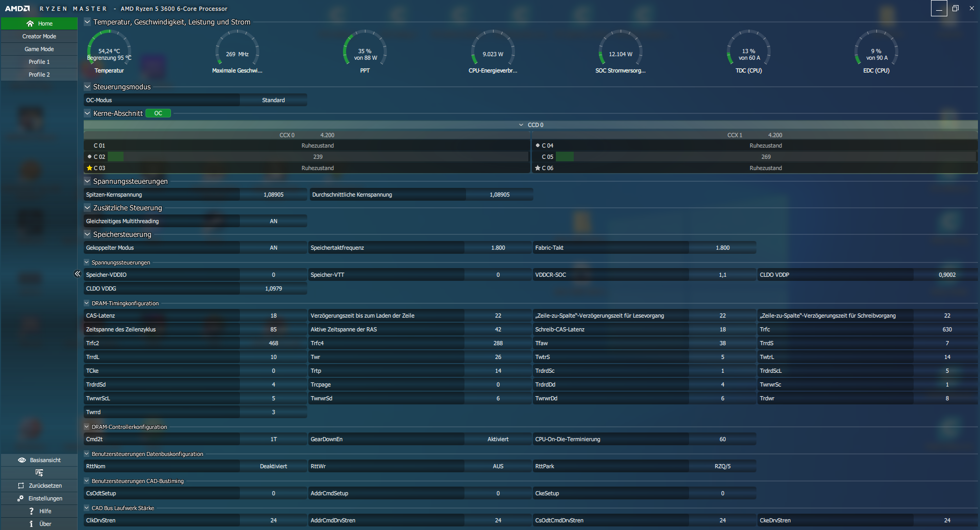The height and width of the screenshot is (530, 980).
Task: Select Profile 1
Action: point(39,62)
